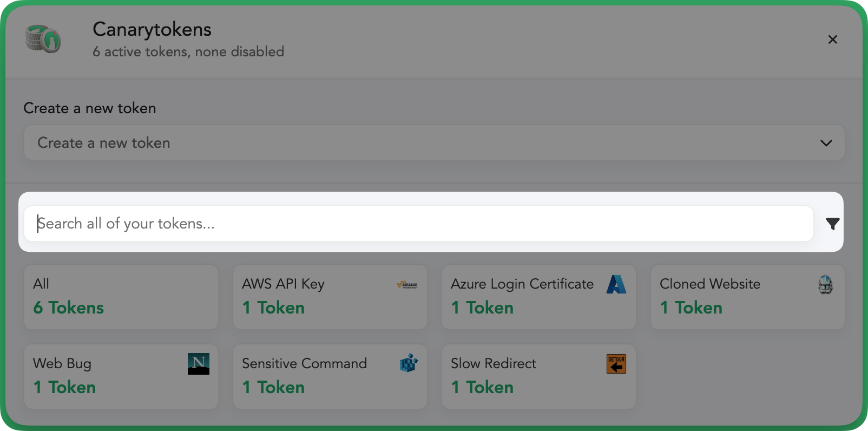
Task: Click the Netscape icon on Web Bug card
Action: pyautogui.click(x=199, y=364)
